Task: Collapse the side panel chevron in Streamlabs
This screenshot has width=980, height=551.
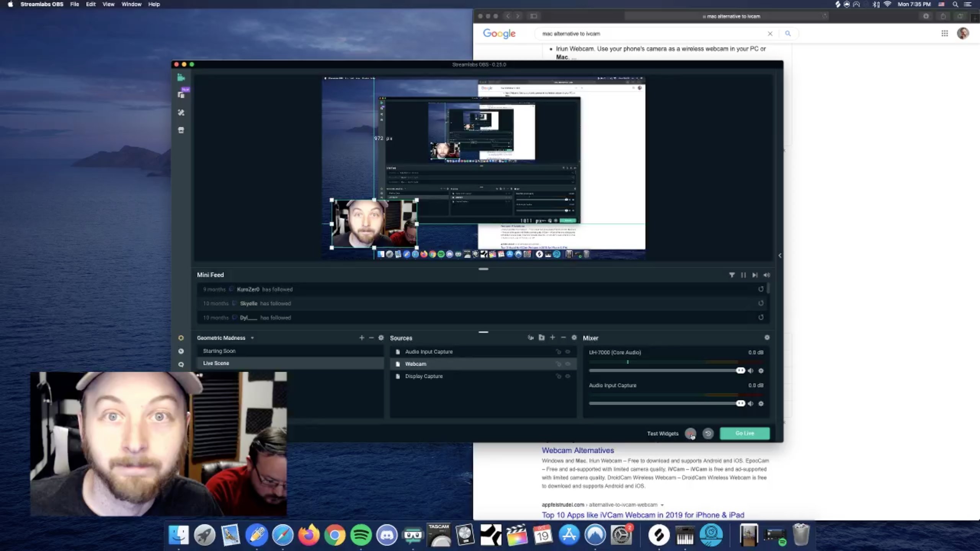Action: 780,255
